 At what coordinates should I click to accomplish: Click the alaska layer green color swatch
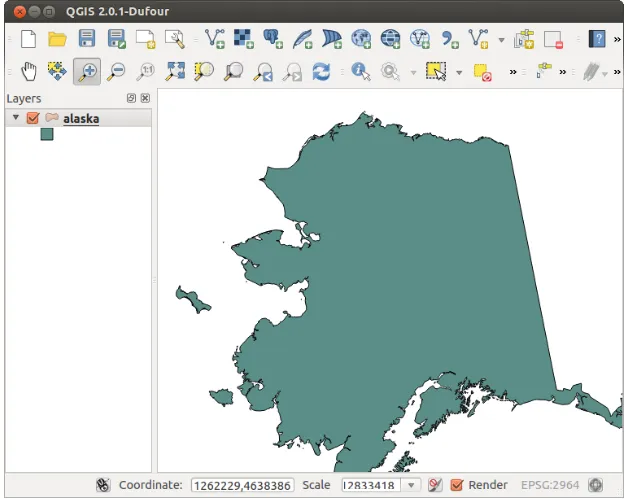coord(46,135)
